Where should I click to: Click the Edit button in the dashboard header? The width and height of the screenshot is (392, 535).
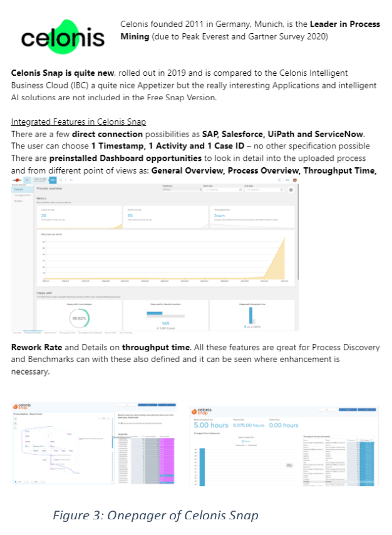pyautogui.click(x=287, y=180)
